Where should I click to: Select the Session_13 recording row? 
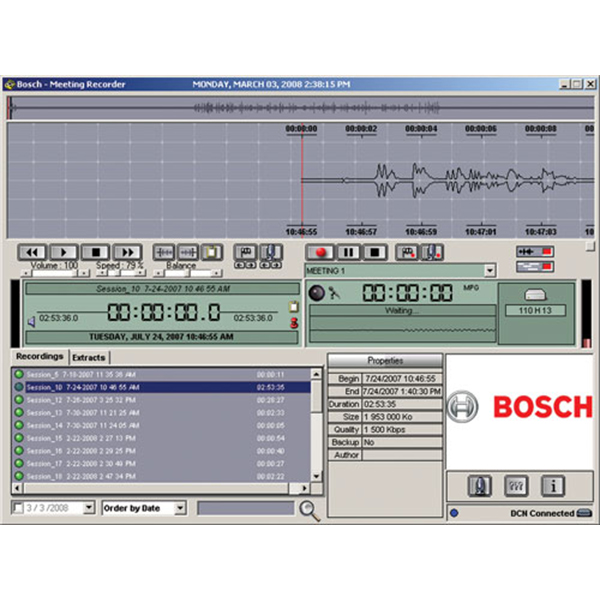tap(161, 412)
